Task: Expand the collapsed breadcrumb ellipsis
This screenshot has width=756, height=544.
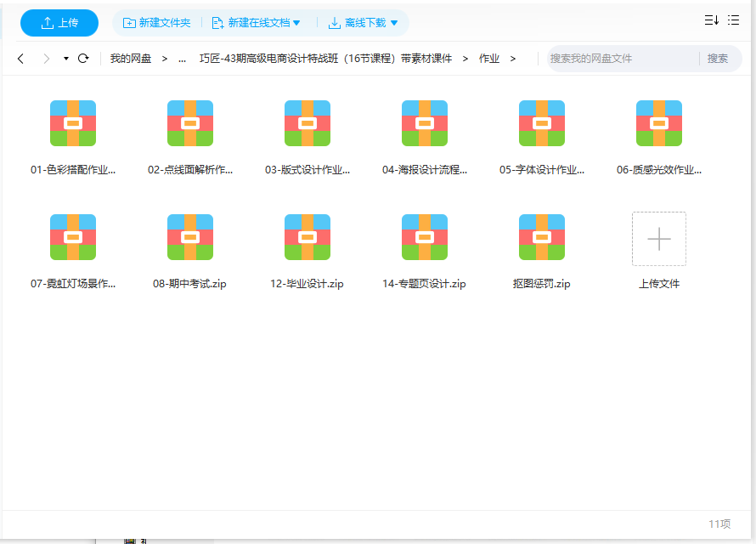Action: (182, 59)
